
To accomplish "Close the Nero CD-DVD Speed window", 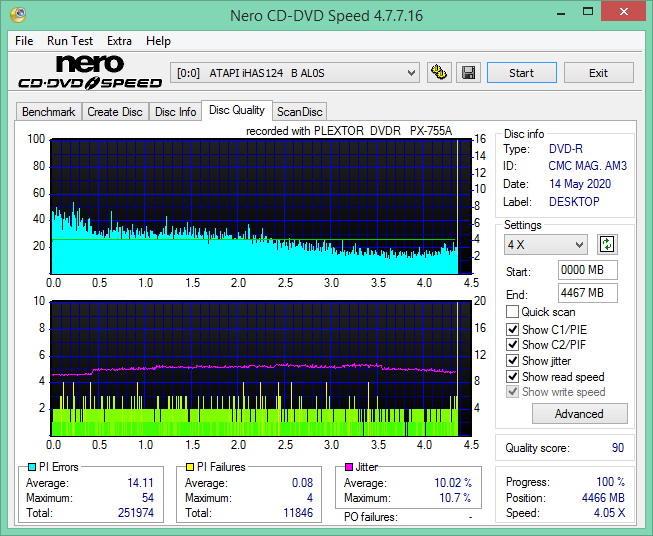I will (623, 12).
